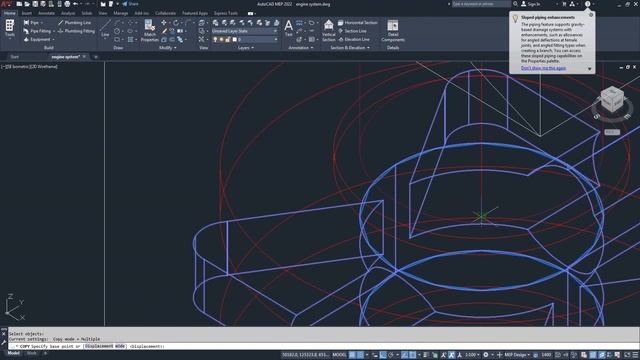This screenshot has width=640, height=360.
Task: Expand the Section & Elevation panel
Action: (350, 48)
